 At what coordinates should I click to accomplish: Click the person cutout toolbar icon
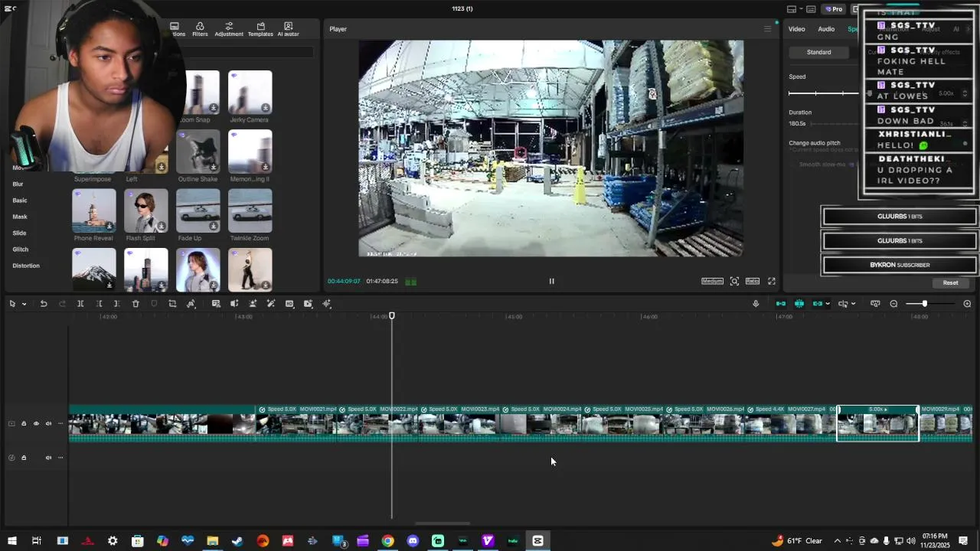pyautogui.click(x=253, y=304)
